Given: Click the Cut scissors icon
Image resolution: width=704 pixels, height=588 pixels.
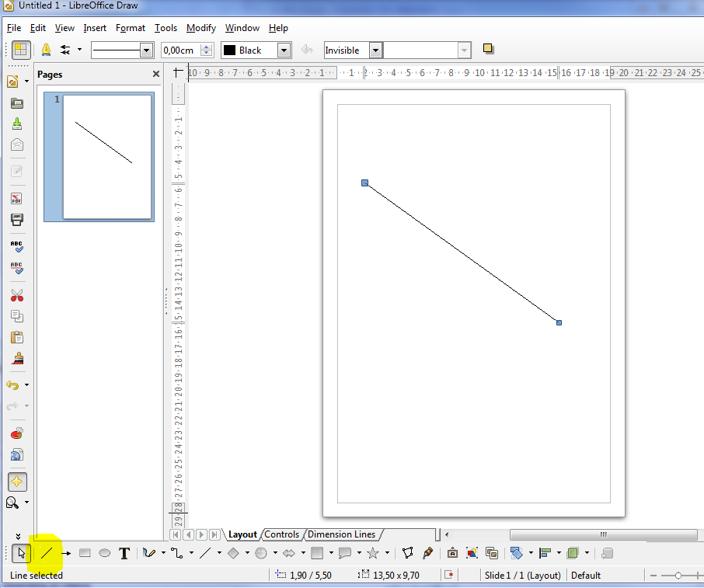Looking at the screenshot, I should [x=16, y=295].
